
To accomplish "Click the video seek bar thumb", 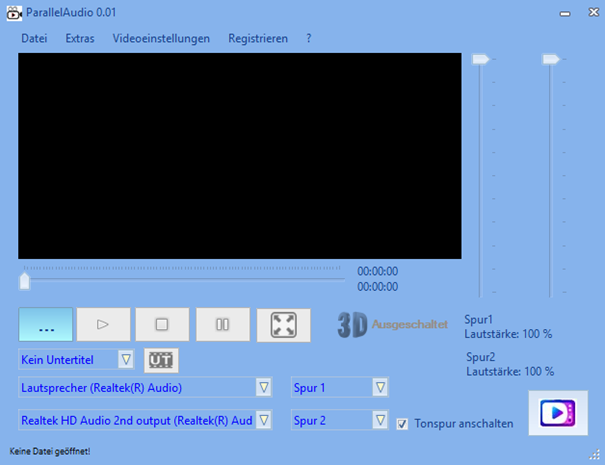I will (25, 281).
